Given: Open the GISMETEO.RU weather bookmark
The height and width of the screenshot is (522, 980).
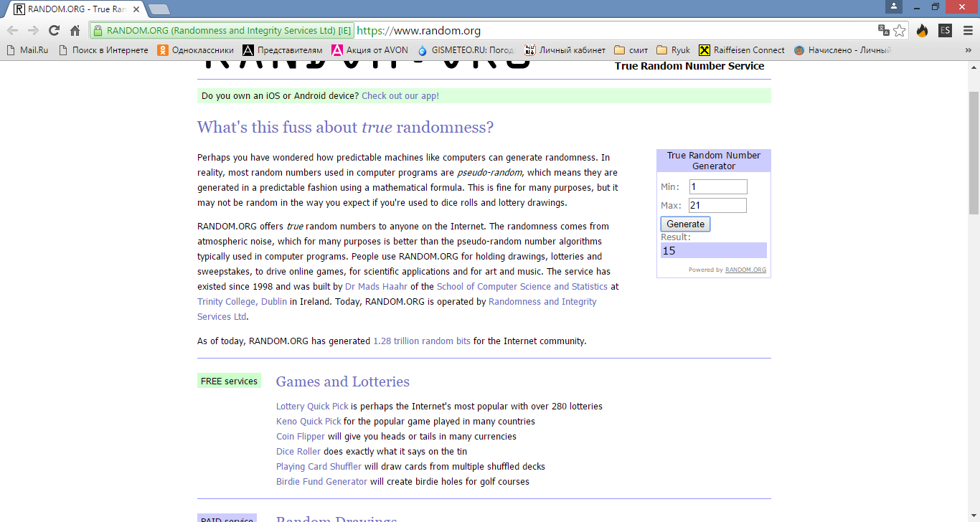Looking at the screenshot, I should (x=466, y=50).
